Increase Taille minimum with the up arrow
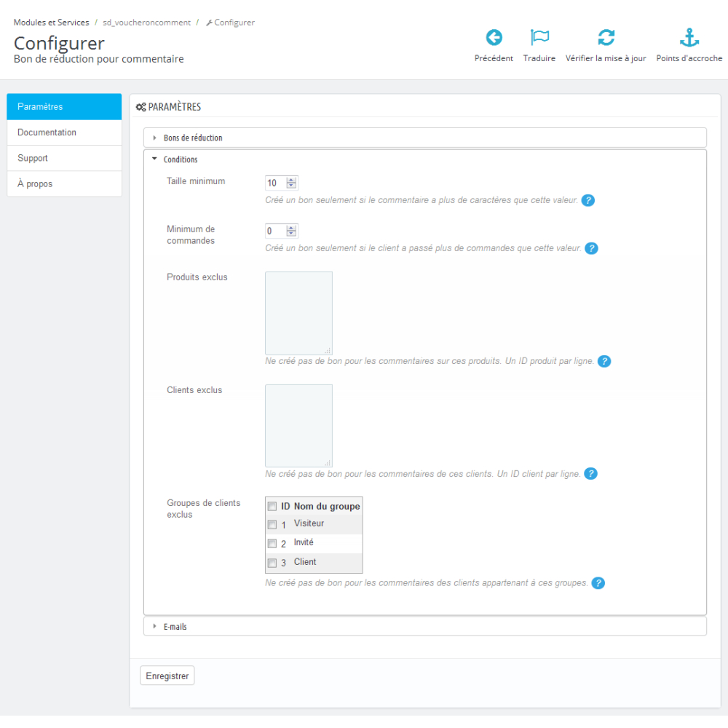Screen dimensions: 728x728 pyautogui.click(x=292, y=180)
